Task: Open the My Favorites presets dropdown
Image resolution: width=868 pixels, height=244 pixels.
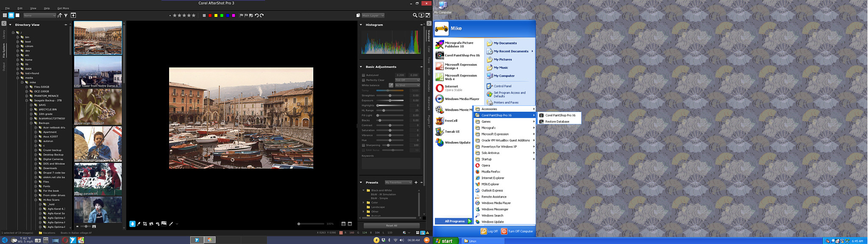Action: [x=398, y=182]
